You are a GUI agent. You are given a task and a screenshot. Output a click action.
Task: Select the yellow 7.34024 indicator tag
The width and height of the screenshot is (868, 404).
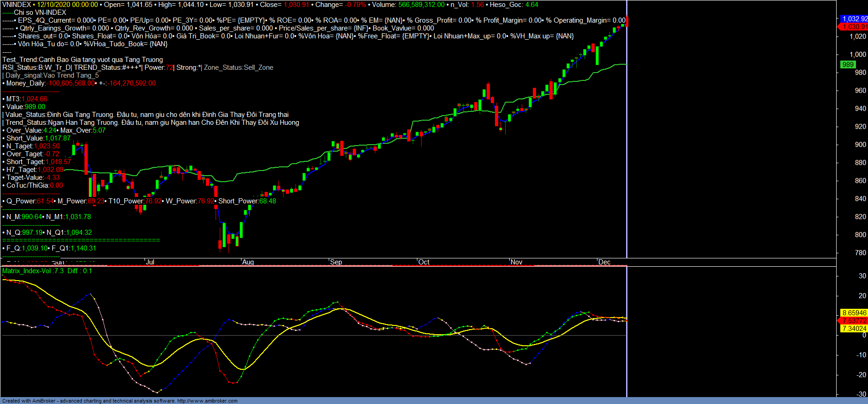(x=854, y=329)
